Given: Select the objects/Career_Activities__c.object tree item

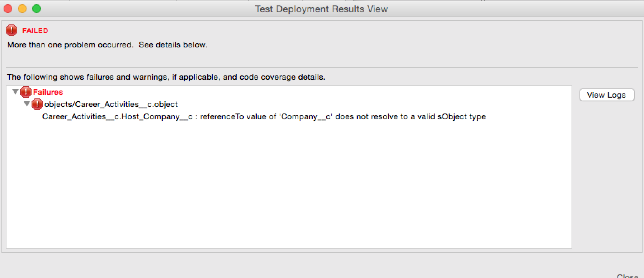Looking at the screenshot, I should 111,105.
